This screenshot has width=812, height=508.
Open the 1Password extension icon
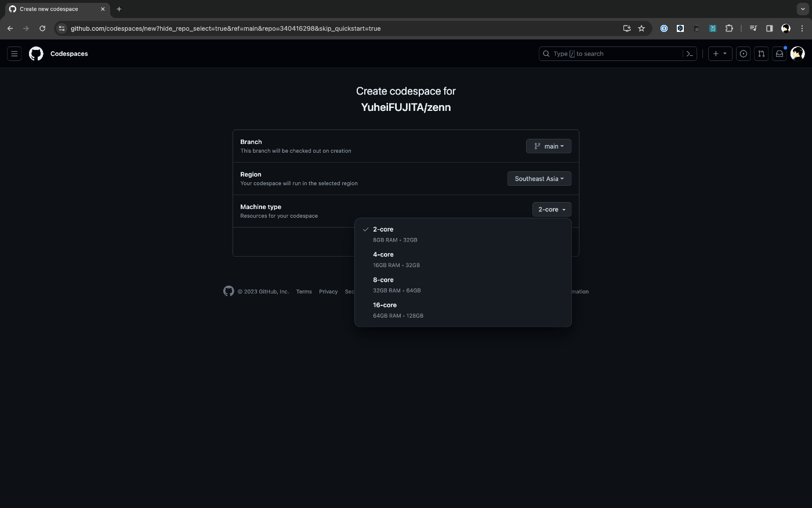(x=664, y=28)
